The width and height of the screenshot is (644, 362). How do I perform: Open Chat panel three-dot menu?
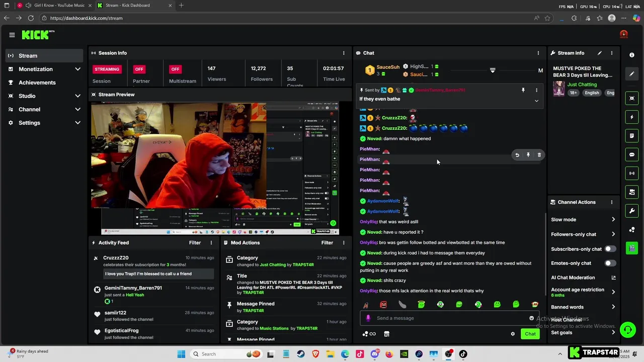tap(538, 53)
